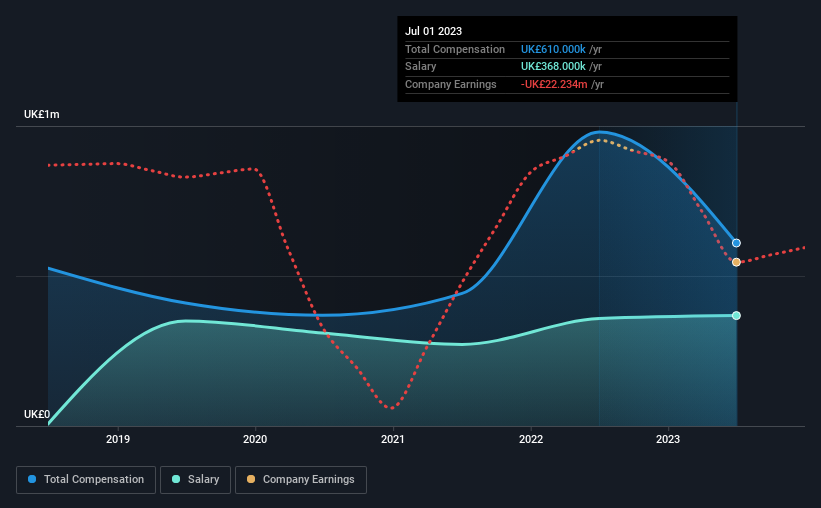Click the 2019 x-axis label
Screen dimensions: 821x508
click(x=118, y=439)
